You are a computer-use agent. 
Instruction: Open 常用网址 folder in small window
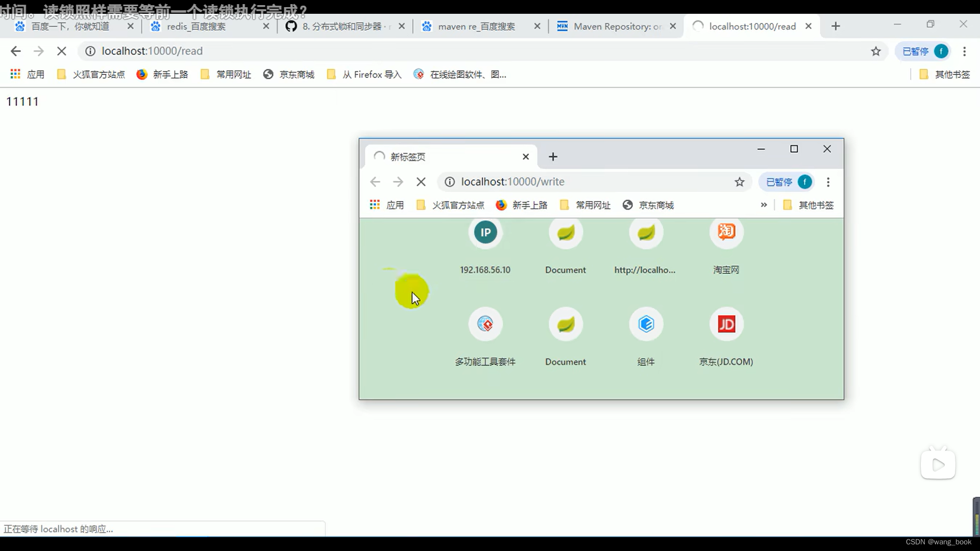[x=585, y=205]
